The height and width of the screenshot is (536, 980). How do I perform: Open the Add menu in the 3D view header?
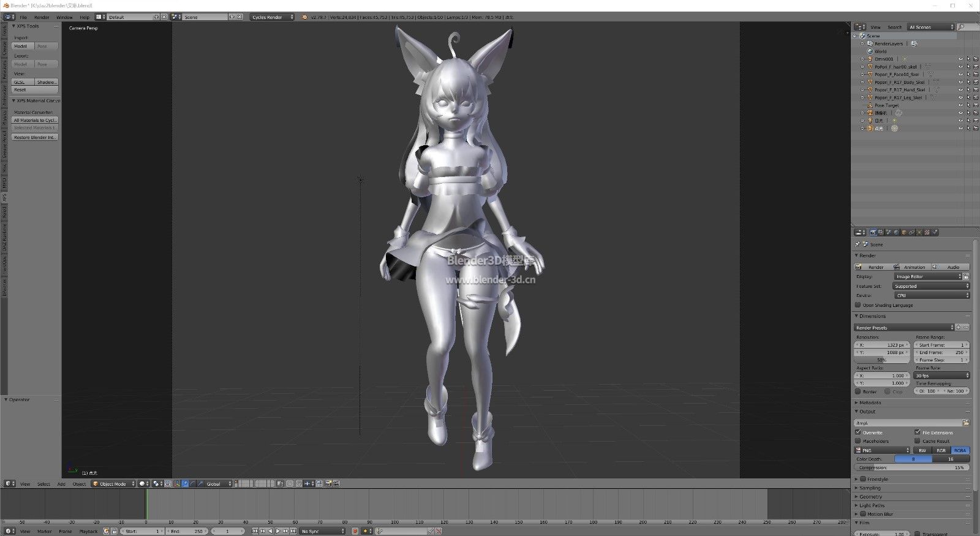click(x=61, y=483)
